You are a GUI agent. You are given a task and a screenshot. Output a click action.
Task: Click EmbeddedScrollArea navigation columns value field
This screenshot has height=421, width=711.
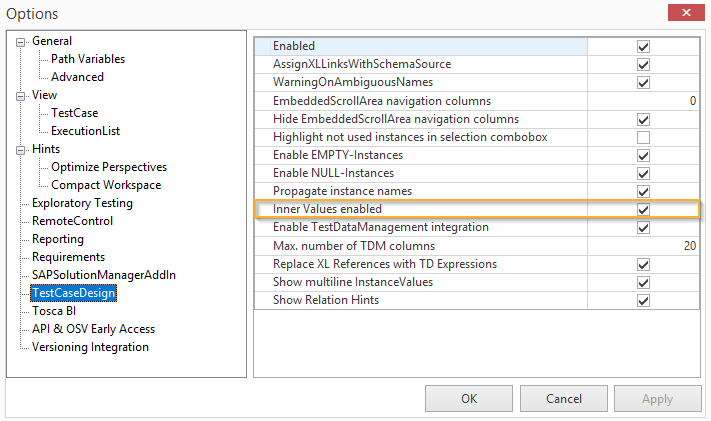643,101
